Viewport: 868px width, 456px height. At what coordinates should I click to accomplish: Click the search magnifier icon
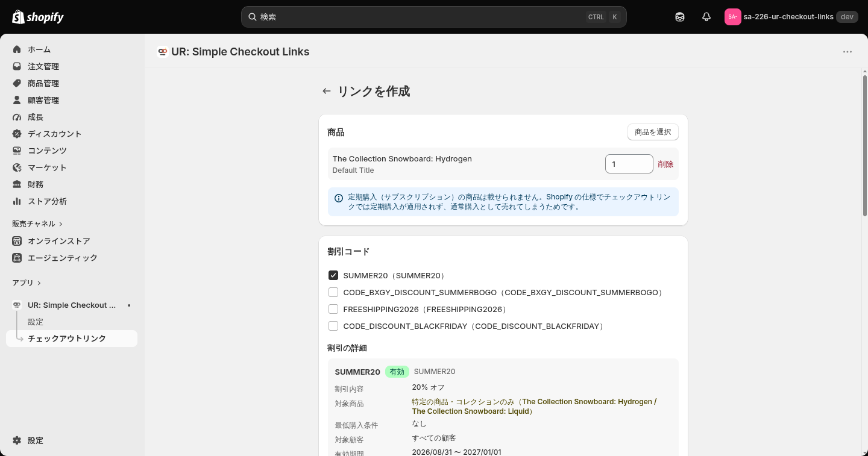[x=253, y=17]
